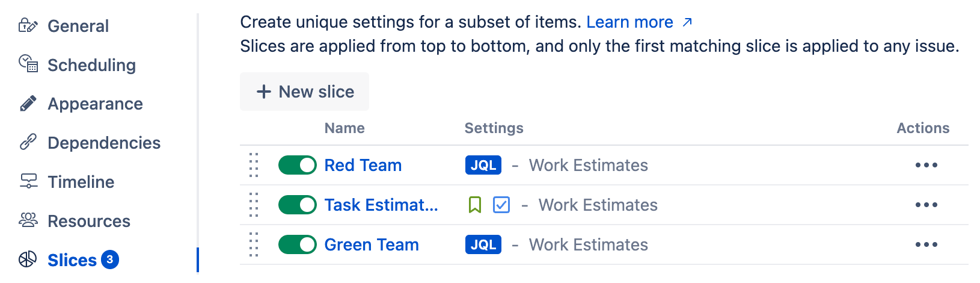Image resolution: width=980 pixels, height=283 pixels.
Task: Click the Scheduling clock-calendar icon
Action: tap(28, 64)
